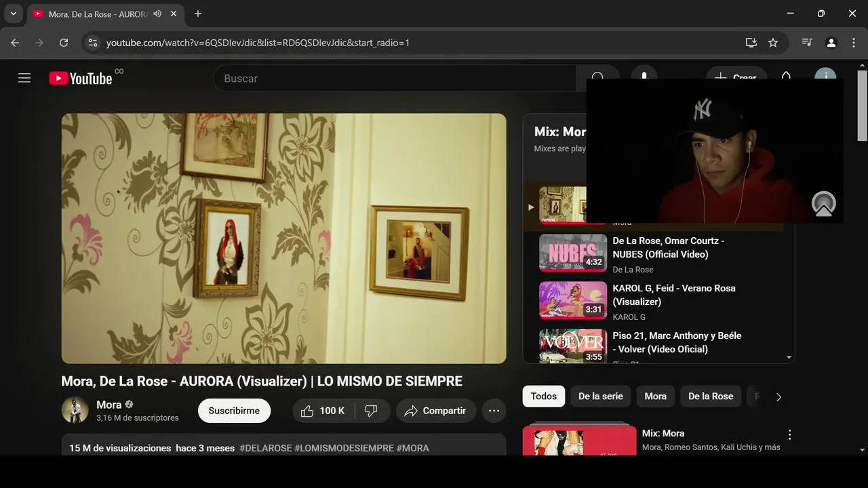Viewport: 868px width, 488px height.
Task: Start voice search with microphone icon
Action: tap(644, 78)
